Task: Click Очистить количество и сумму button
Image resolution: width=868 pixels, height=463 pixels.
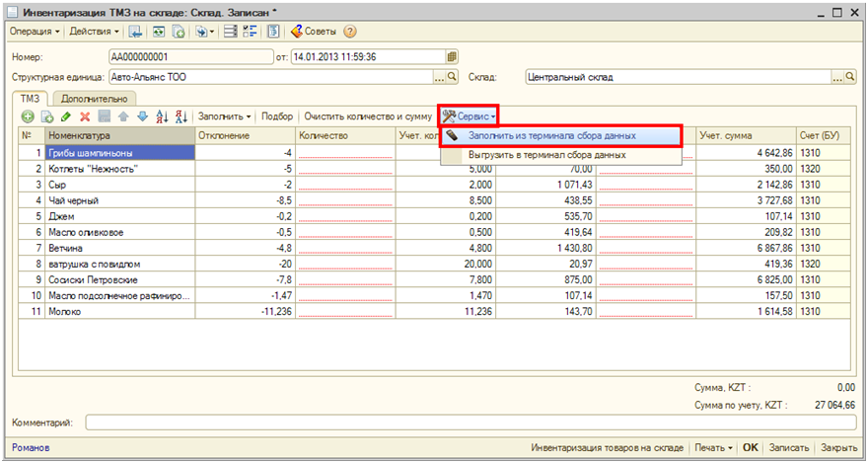Action: click(x=368, y=116)
